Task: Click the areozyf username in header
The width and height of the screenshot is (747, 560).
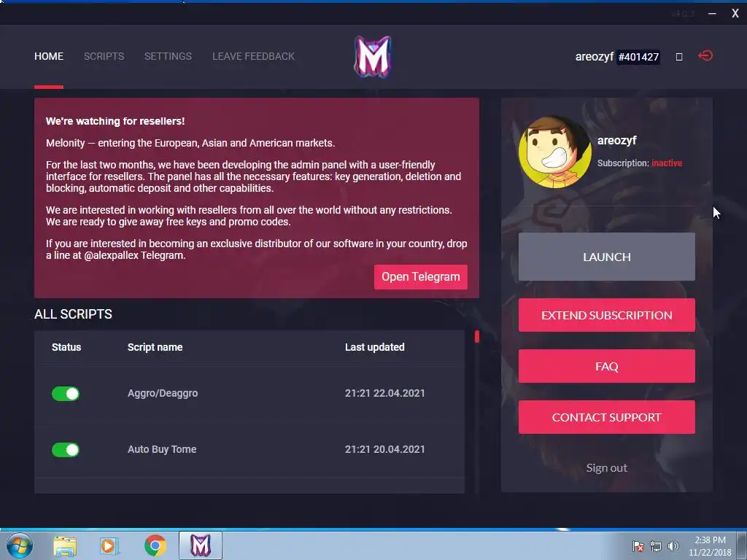Action: [x=594, y=57]
